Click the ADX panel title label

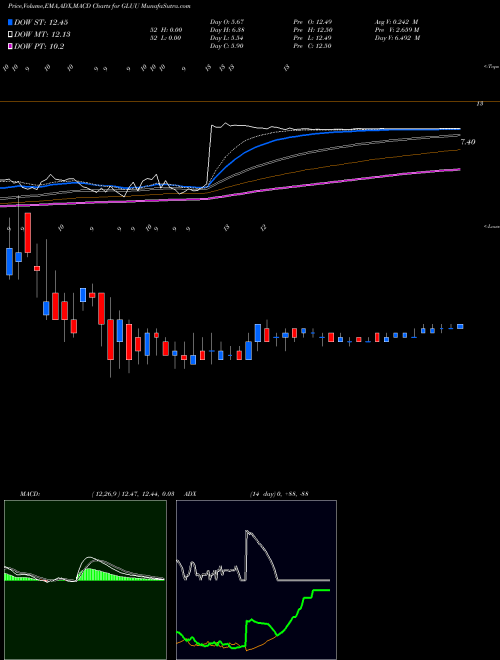[x=190, y=493]
